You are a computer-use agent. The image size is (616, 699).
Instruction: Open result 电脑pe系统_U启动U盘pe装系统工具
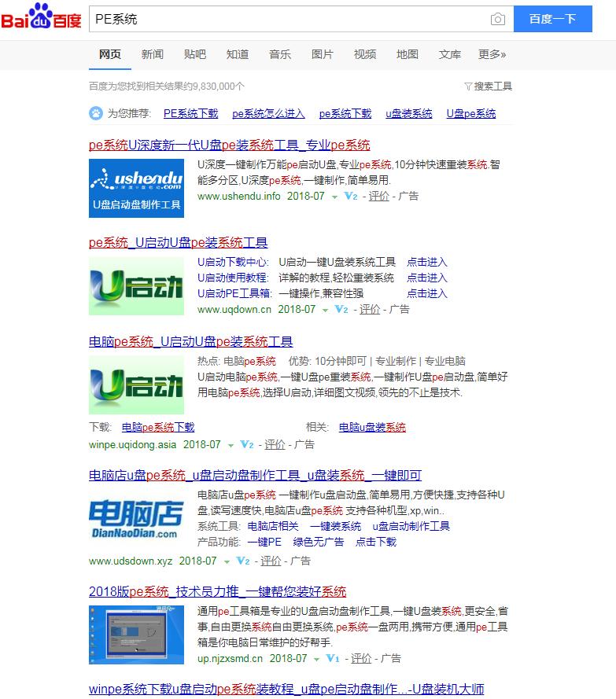tap(191, 341)
